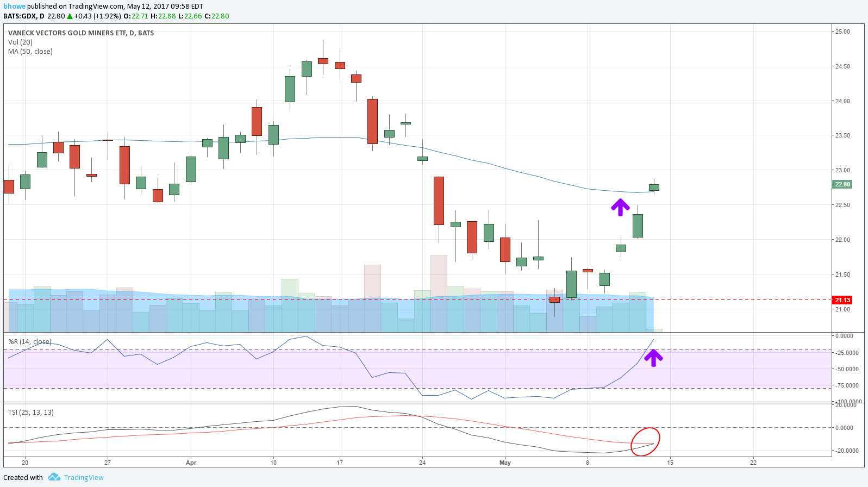Click the VANECK VECTORS GOLD MINERS ETF title
This screenshot has width=868, height=487.
pos(81,33)
